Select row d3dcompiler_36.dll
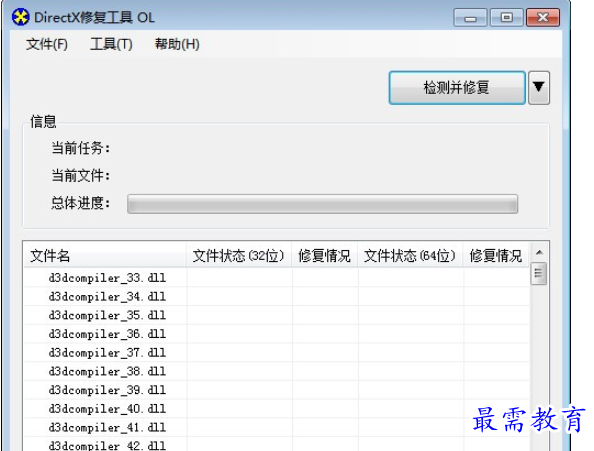 pos(277,334)
